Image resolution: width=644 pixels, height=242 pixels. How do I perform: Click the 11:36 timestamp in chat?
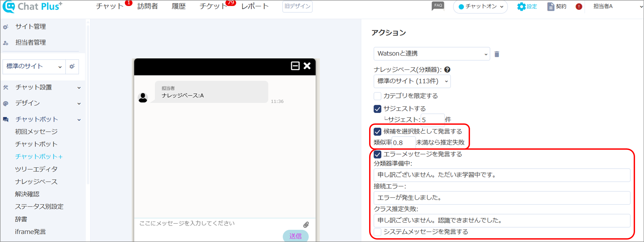[277, 101]
